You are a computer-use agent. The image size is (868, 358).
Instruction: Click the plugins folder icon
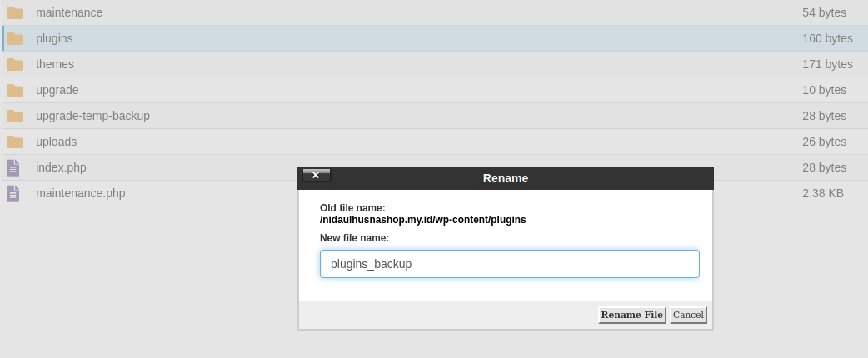coord(15,38)
